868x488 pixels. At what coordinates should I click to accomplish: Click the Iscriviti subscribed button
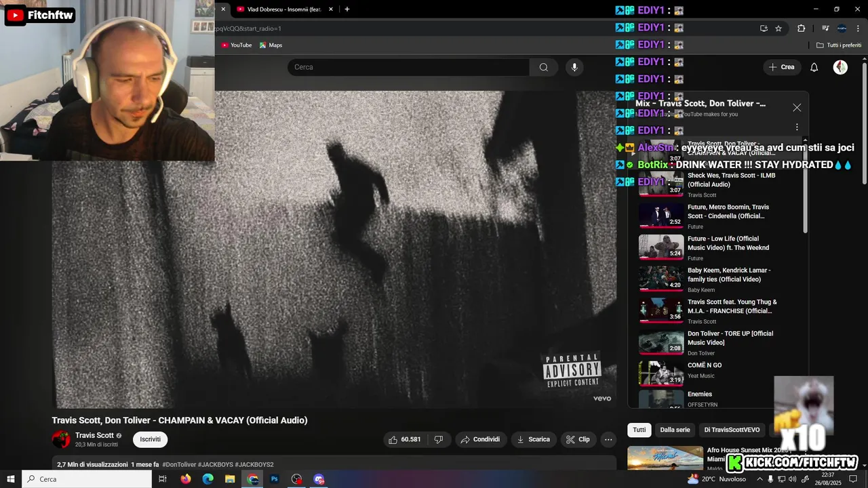pos(151,439)
